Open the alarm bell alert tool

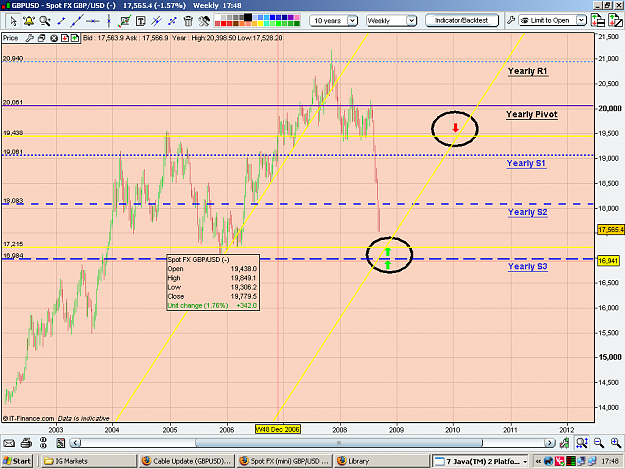coord(29,20)
